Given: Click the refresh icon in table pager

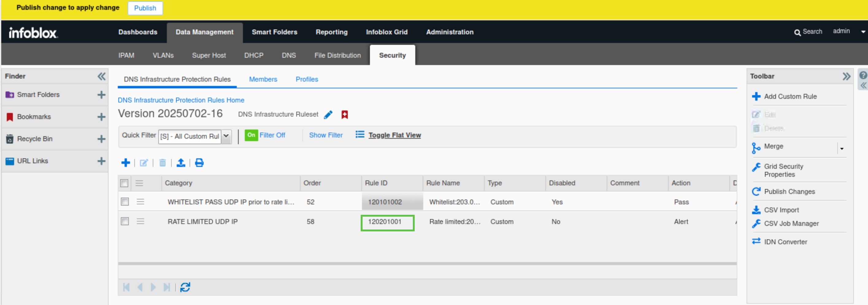Looking at the screenshot, I should [x=185, y=287].
